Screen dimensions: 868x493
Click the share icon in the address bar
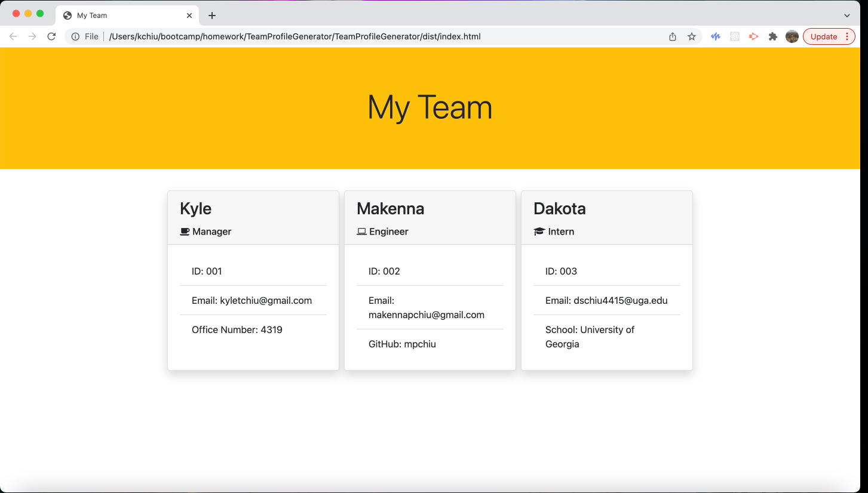[x=673, y=36]
